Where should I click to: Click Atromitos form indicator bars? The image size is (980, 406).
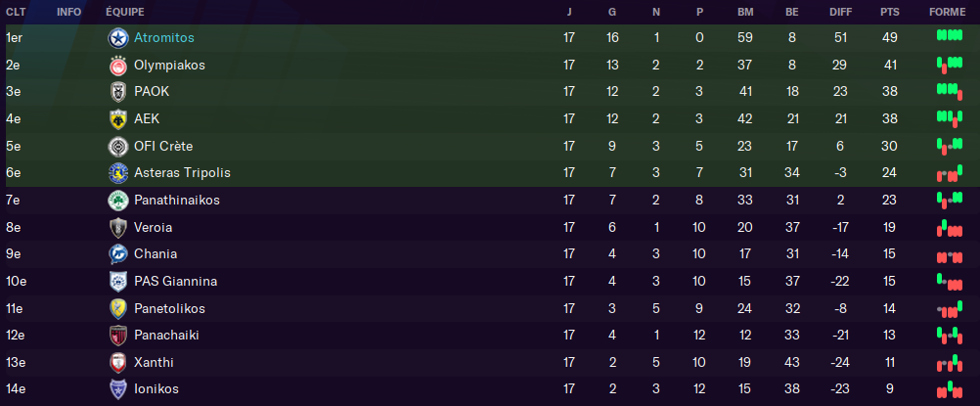click(x=950, y=35)
